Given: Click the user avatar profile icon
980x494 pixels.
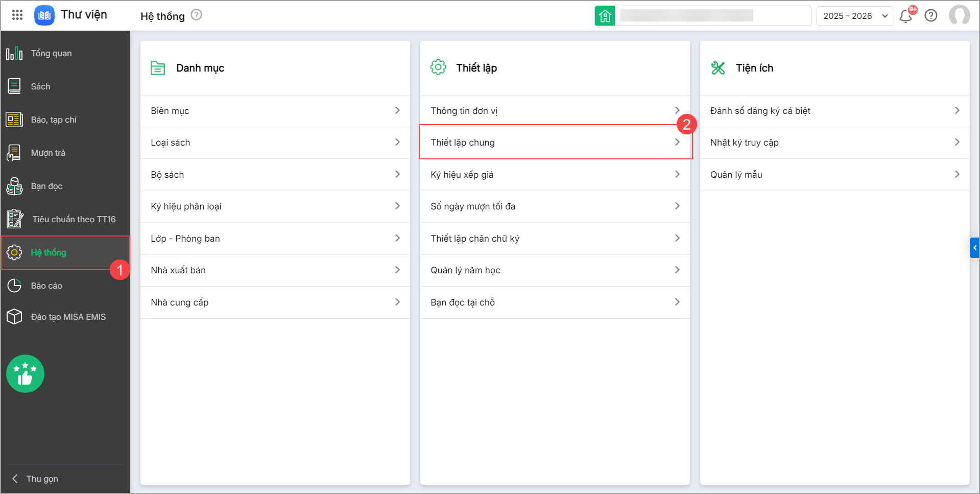Looking at the screenshot, I should coord(959,15).
